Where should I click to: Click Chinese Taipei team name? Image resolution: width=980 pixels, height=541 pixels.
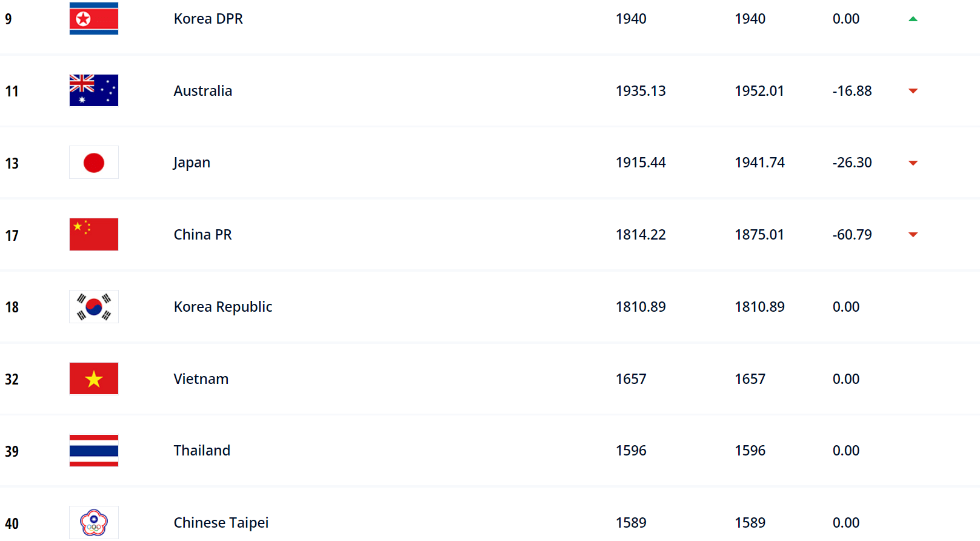(221, 523)
